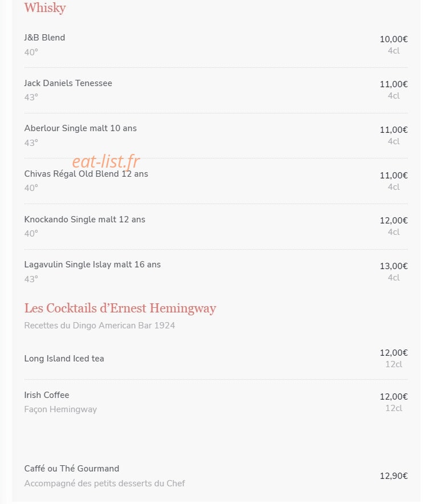
Task: Click Les Cocktails d'Ernest Hemingway heading
Action: pyautogui.click(x=120, y=308)
